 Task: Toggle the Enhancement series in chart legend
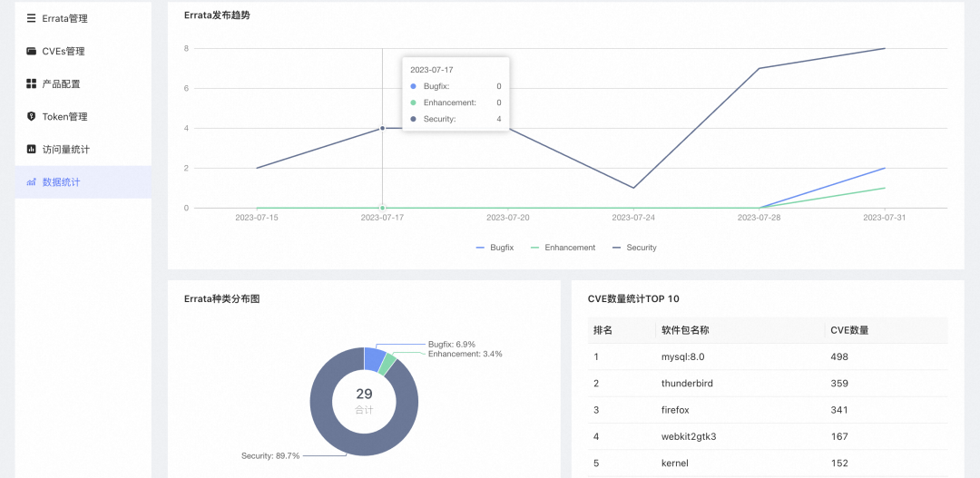(x=563, y=248)
